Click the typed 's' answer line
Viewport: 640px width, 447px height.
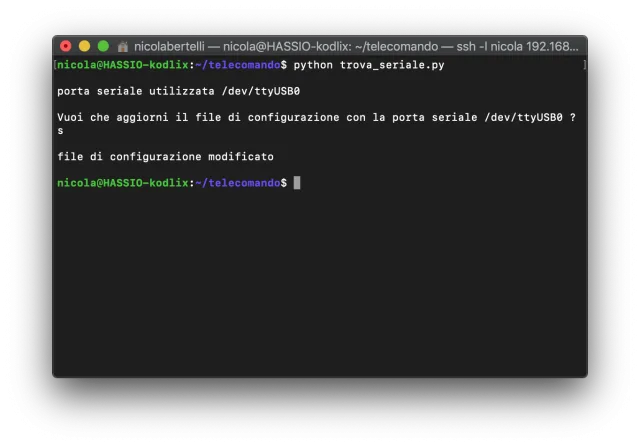(60, 130)
